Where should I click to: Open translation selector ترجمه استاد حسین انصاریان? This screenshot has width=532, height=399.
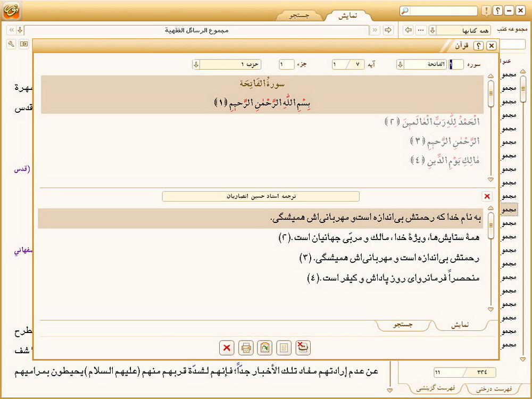pos(261,196)
